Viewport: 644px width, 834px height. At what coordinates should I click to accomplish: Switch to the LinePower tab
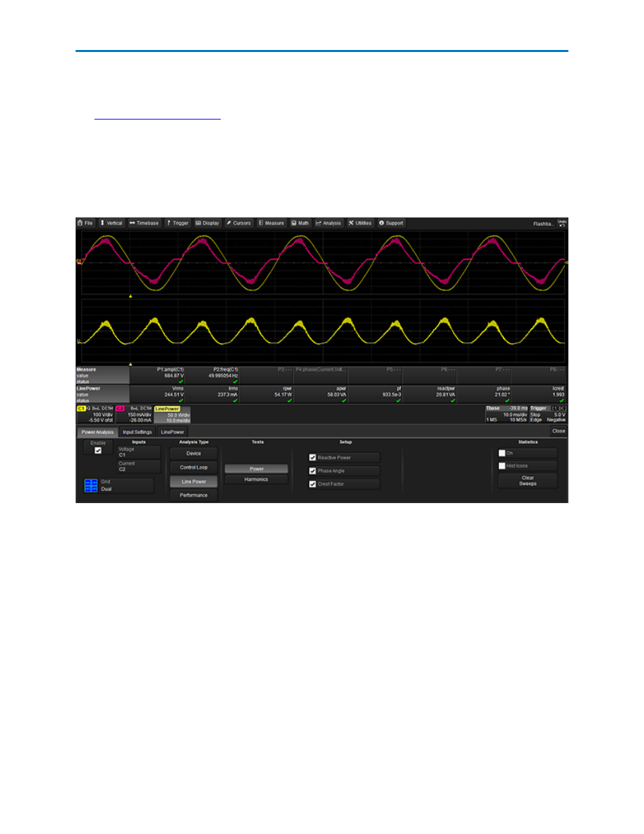[x=172, y=432]
